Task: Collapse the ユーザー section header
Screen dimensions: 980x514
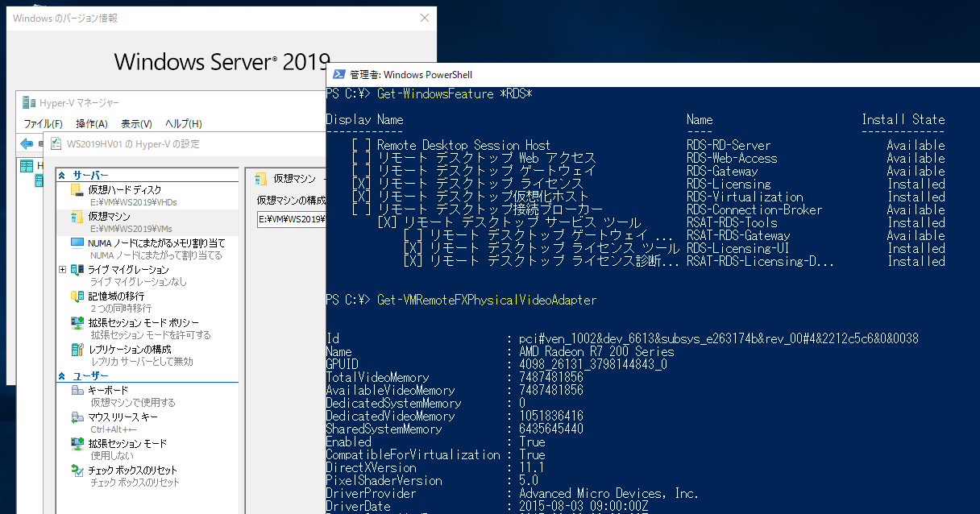Action: tap(63, 376)
